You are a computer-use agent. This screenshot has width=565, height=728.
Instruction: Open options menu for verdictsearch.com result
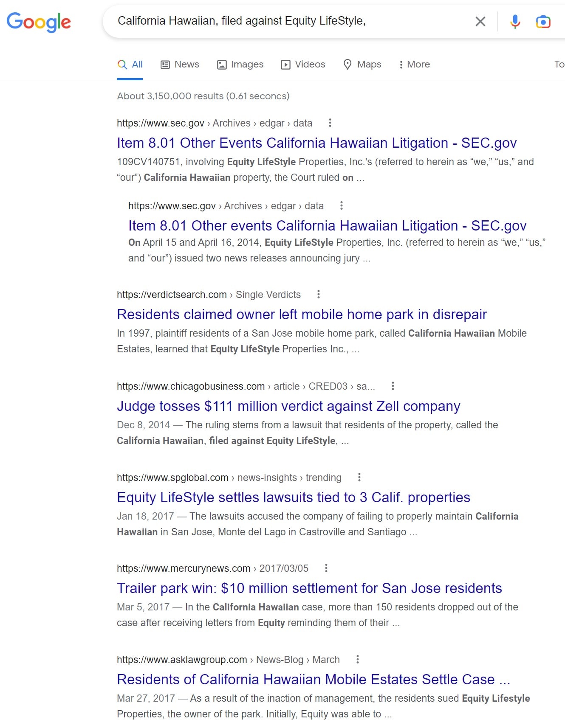[x=319, y=294]
